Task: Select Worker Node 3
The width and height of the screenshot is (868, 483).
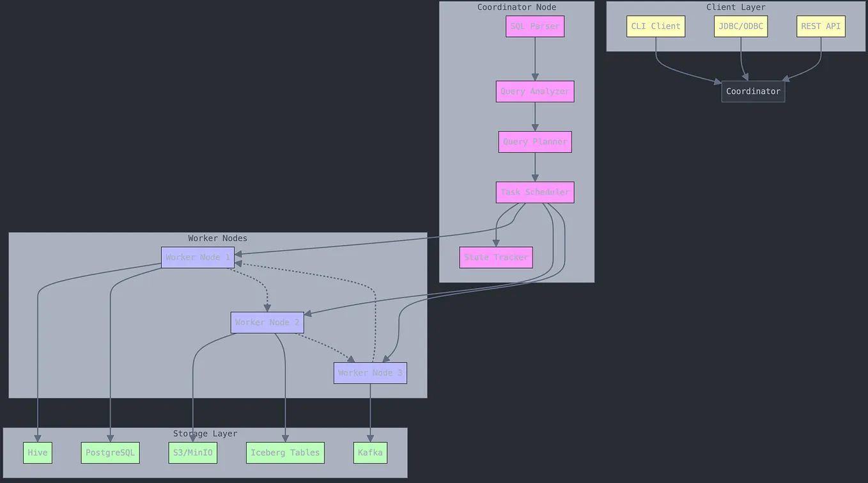Action: (x=370, y=372)
